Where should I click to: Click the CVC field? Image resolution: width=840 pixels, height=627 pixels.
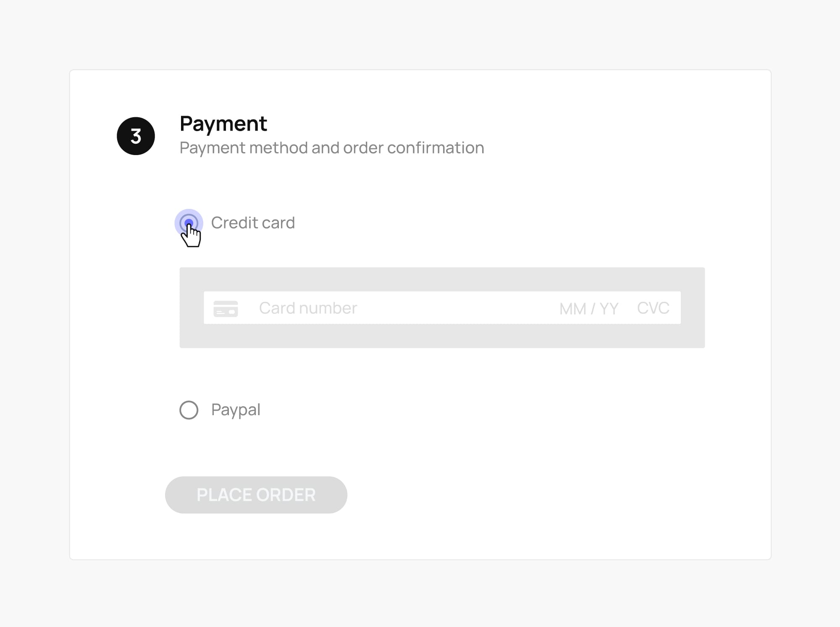pos(653,308)
